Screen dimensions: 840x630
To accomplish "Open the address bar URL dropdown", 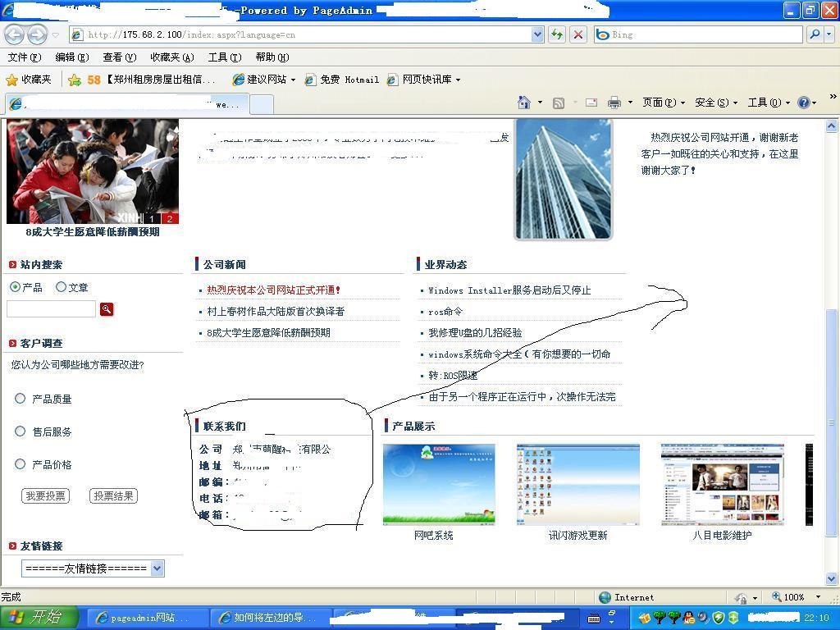I will (537, 34).
